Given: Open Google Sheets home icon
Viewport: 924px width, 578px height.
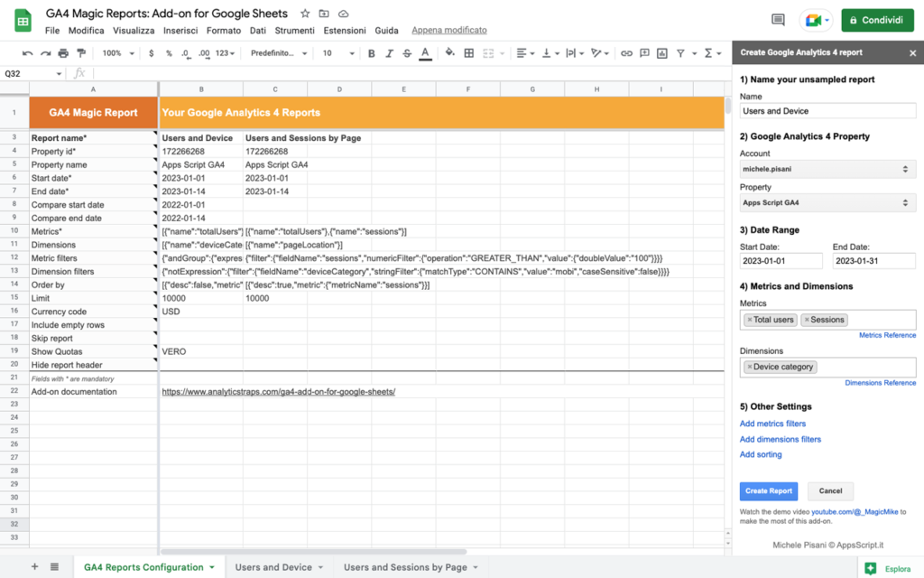Looking at the screenshot, I should coord(23,22).
